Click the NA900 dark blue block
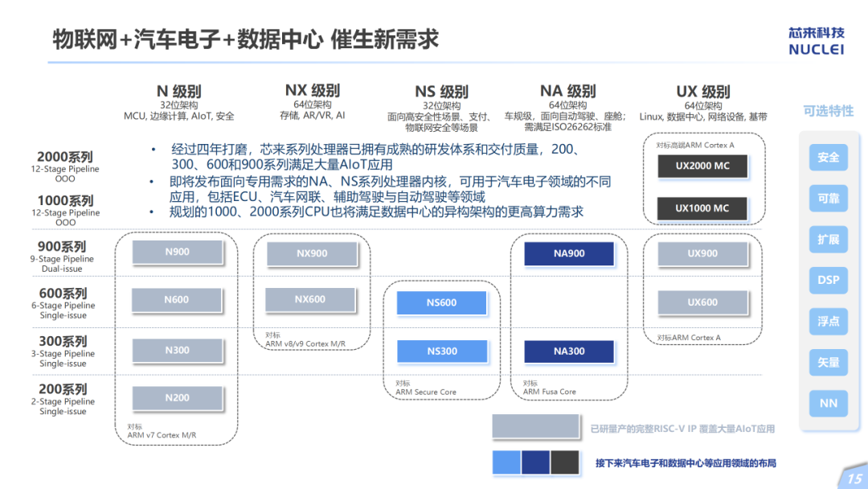Image resolution: width=868 pixels, height=489 pixels. (x=569, y=253)
